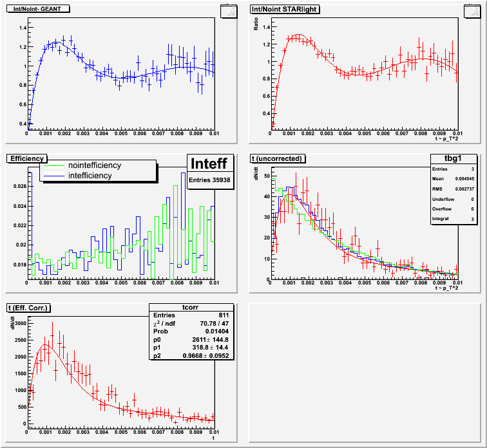Click the small stats box in the GEANT plot
The height and width of the screenshot is (448, 487).
tap(229, 11)
